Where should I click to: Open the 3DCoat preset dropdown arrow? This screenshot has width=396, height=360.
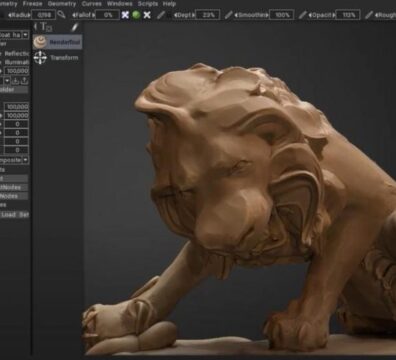click(25, 35)
